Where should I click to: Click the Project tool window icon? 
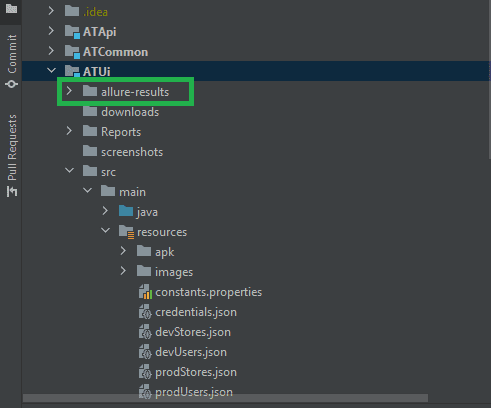(11, 8)
